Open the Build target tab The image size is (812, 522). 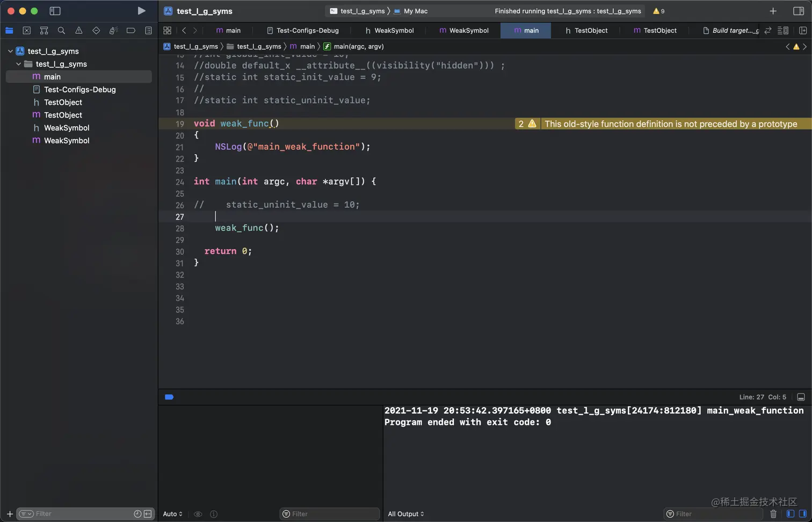pyautogui.click(x=731, y=31)
